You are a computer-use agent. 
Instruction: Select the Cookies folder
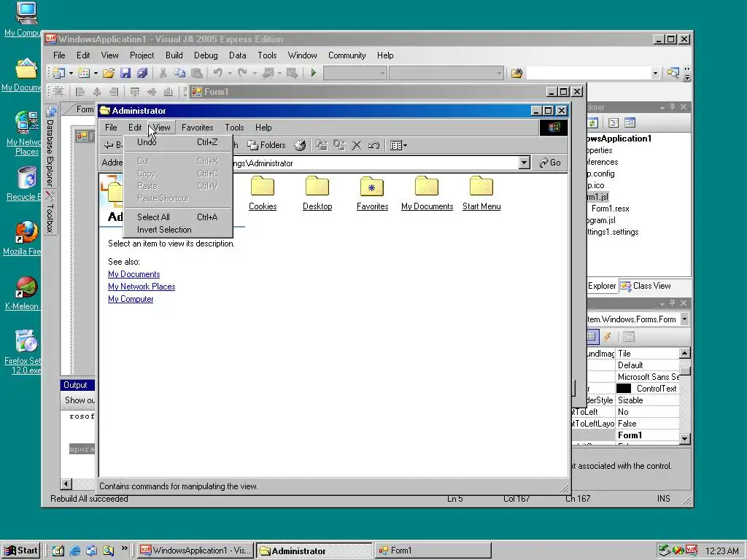(x=263, y=192)
